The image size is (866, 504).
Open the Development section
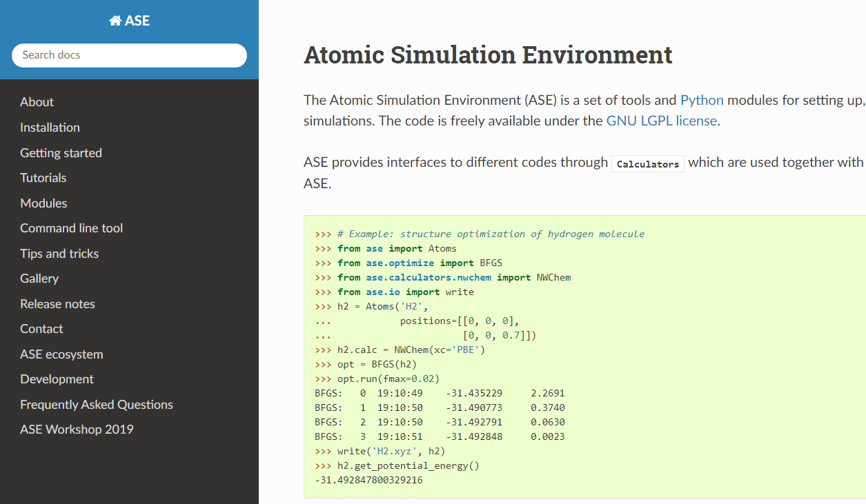57,379
